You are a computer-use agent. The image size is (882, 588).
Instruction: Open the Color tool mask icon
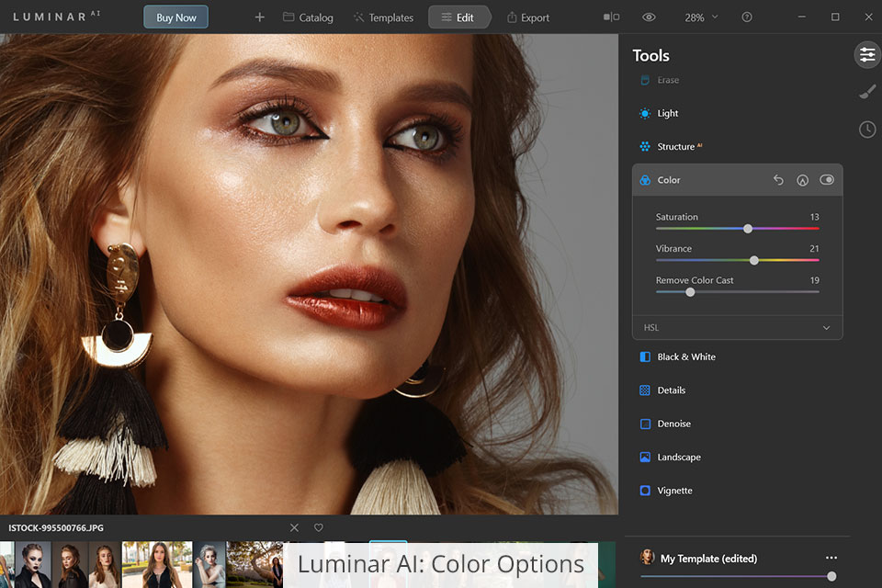(x=803, y=180)
